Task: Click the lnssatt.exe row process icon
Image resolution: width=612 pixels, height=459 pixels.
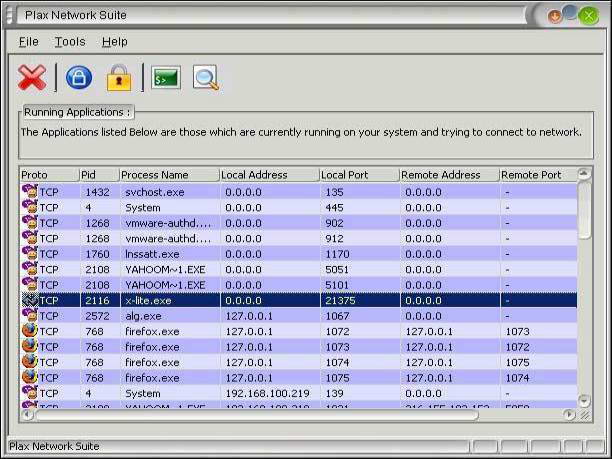Action: [29, 254]
